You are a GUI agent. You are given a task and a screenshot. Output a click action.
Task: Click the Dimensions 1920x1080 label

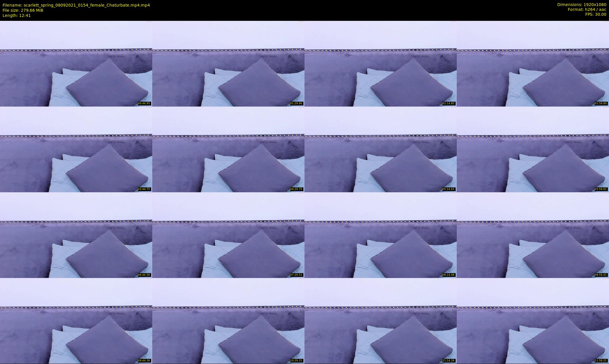pyautogui.click(x=581, y=5)
